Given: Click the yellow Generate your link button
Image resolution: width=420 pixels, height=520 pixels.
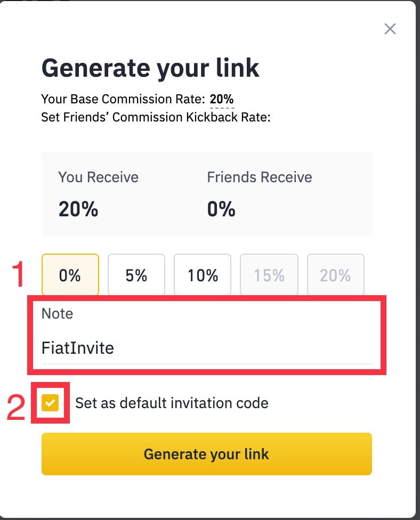Looking at the screenshot, I should pyautogui.click(x=207, y=454).
